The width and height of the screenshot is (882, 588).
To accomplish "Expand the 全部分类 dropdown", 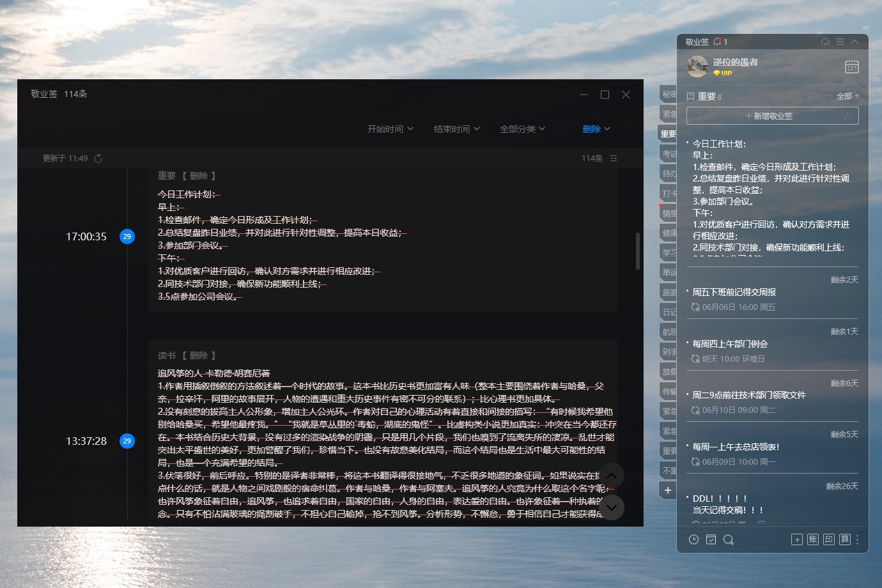I will pyautogui.click(x=522, y=129).
